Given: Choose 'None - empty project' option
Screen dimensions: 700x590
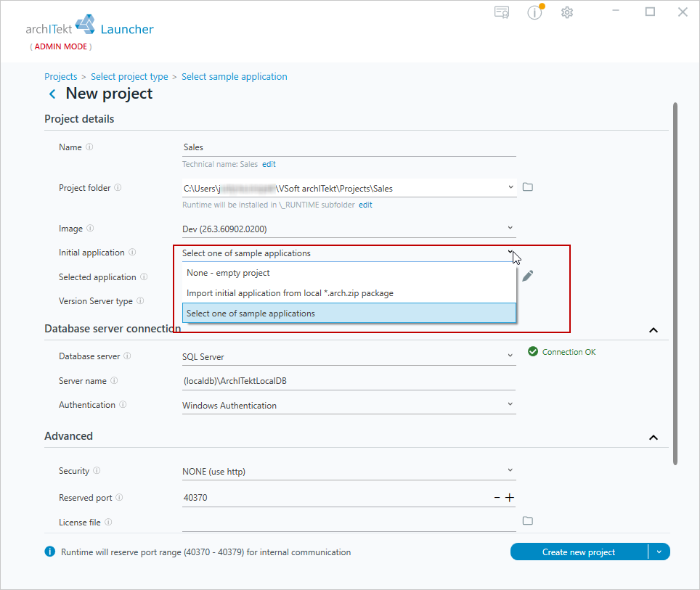Looking at the screenshot, I should pyautogui.click(x=349, y=273).
